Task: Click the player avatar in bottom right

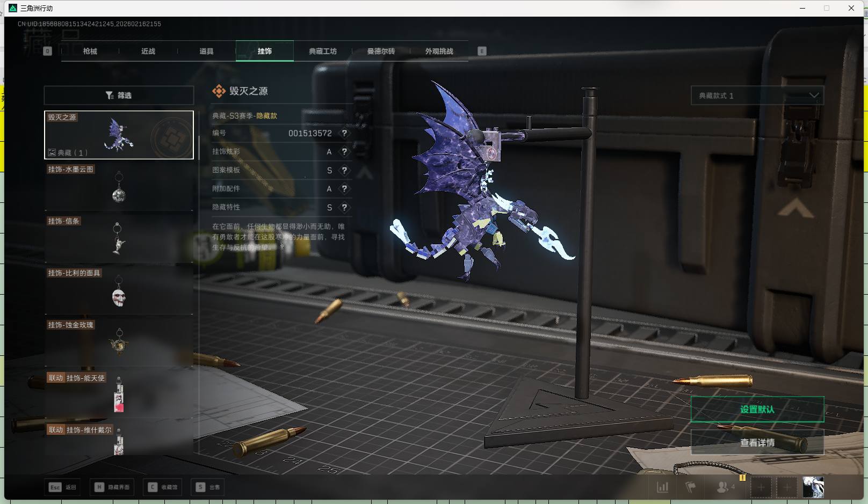Action: click(813, 487)
